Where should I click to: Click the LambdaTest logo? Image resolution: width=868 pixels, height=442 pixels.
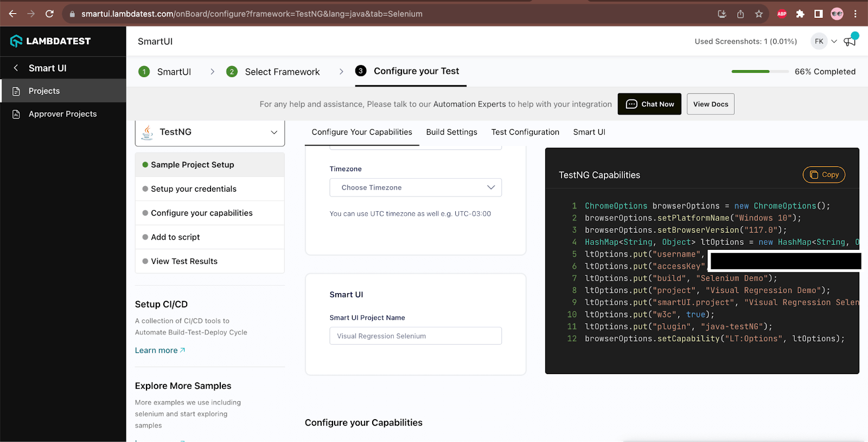click(x=50, y=41)
